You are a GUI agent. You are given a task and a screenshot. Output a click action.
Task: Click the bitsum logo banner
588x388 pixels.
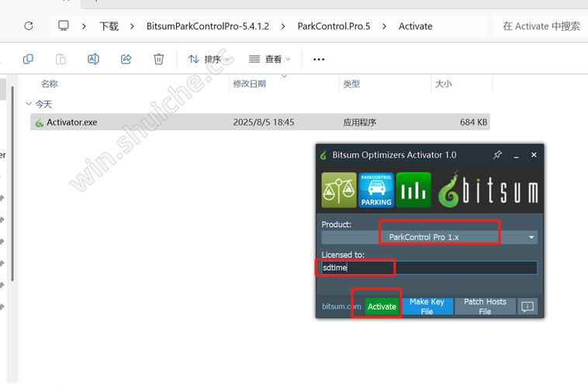click(488, 190)
